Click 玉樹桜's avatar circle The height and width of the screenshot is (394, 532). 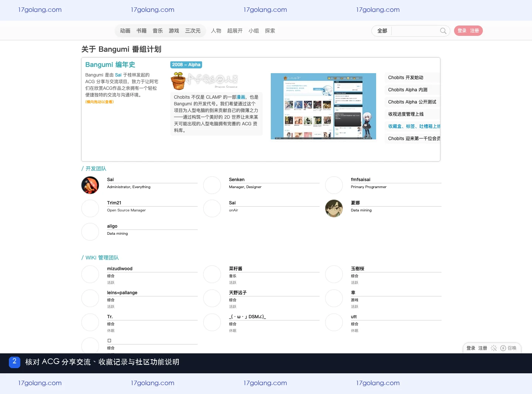pyautogui.click(x=334, y=274)
